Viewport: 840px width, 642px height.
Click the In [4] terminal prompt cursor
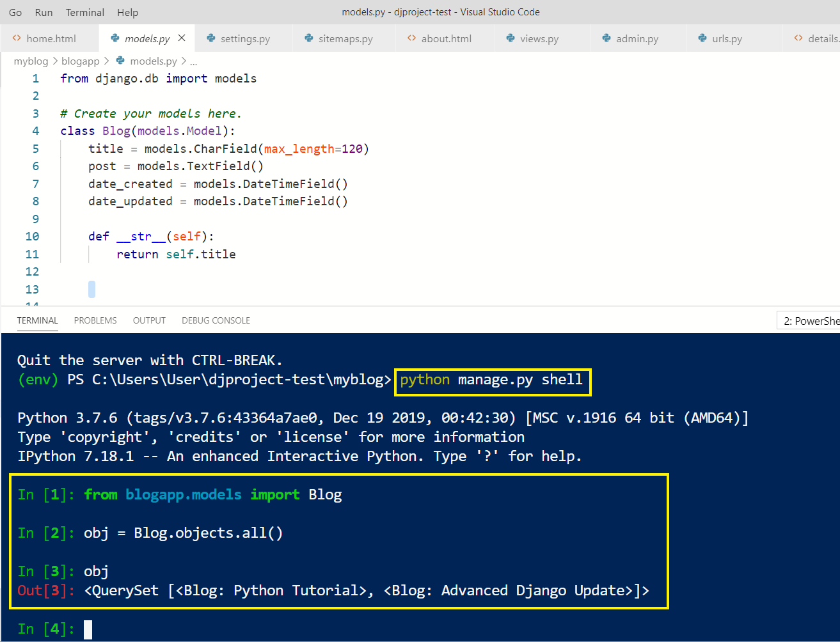coord(88,630)
